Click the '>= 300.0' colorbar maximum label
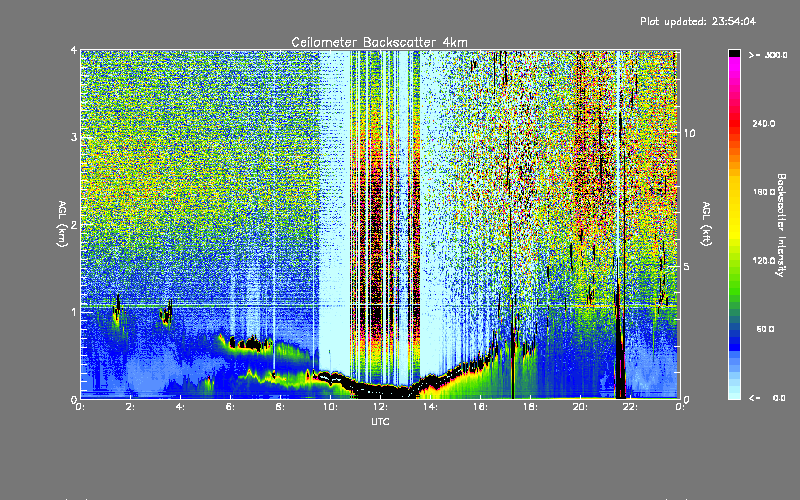This screenshot has width=800, height=500. coord(768,55)
